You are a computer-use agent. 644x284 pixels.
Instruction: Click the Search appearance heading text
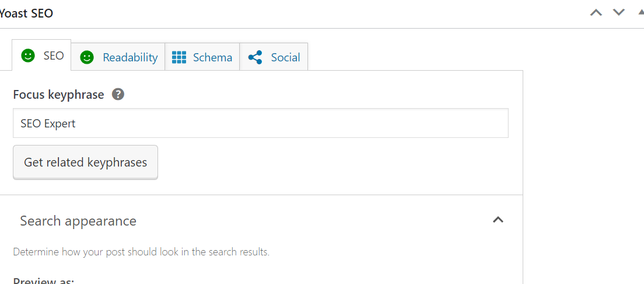[78, 221]
